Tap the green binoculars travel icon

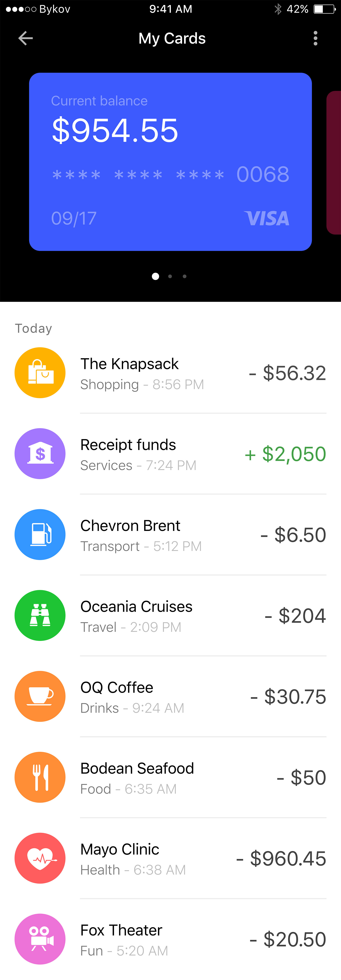[x=40, y=615]
